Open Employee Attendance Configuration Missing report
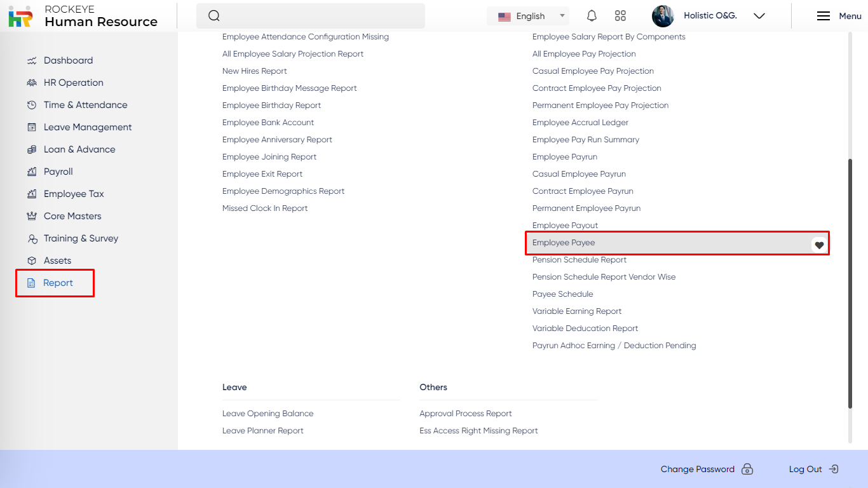 [x=306, y=37]
